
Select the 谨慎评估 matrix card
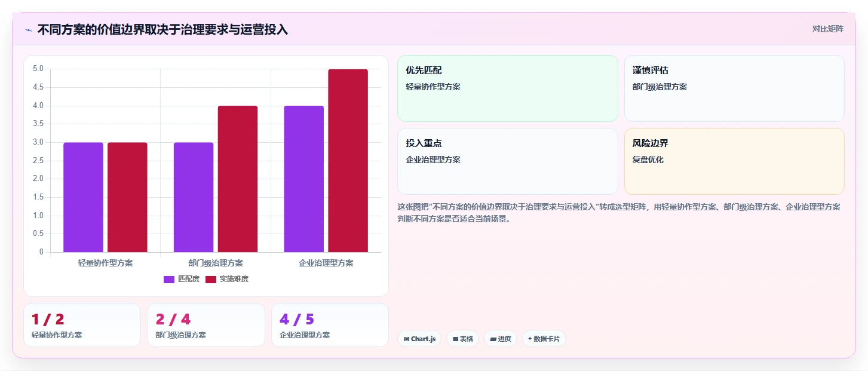point(734,88)
